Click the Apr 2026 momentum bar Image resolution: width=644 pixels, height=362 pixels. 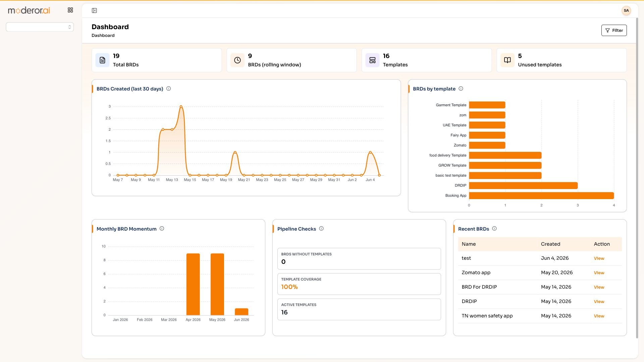click(x=193, y=284)
